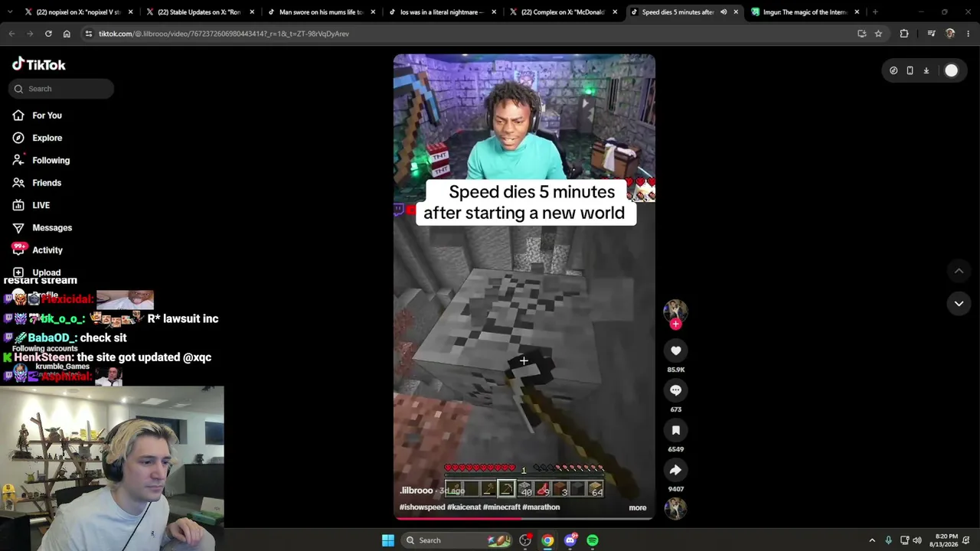The height and width of the screenshot is (551, 980).
Task: Show hidden system tray icons
Action: click(872, 540)
